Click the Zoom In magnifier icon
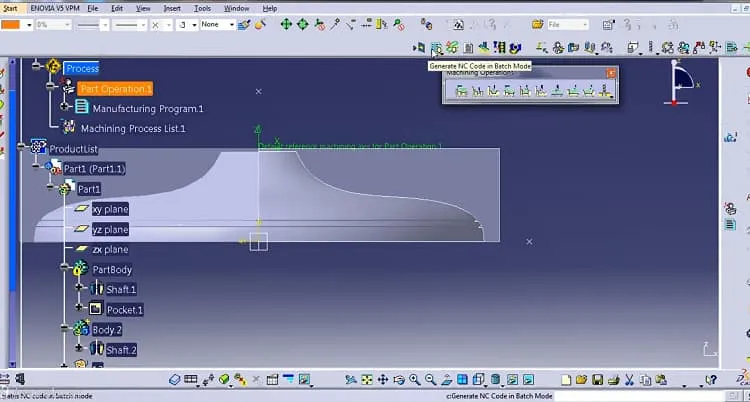Image resolution: width=750 pixels, height=402 pixels. [415, 380]
